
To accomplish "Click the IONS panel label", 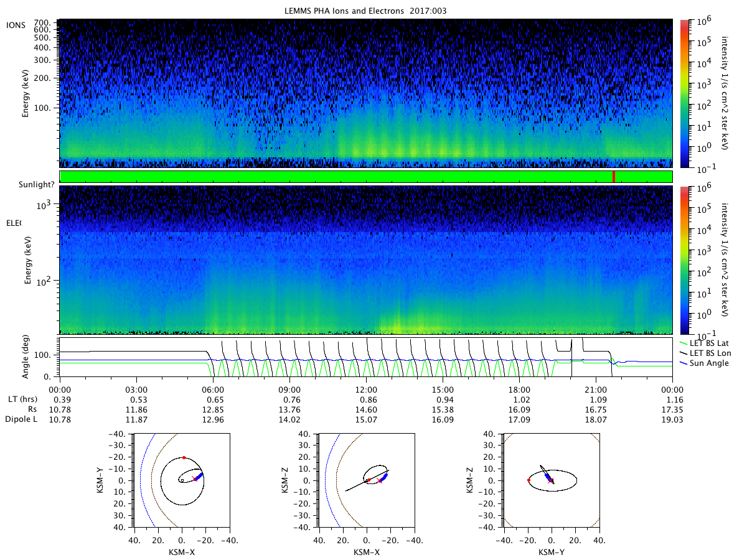I will pos(16,25).
